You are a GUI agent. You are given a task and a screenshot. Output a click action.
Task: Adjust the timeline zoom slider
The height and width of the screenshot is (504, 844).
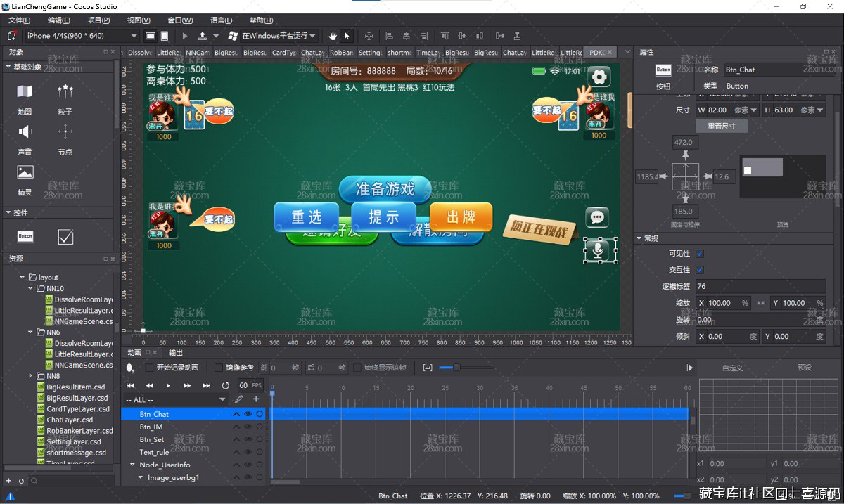456,368
